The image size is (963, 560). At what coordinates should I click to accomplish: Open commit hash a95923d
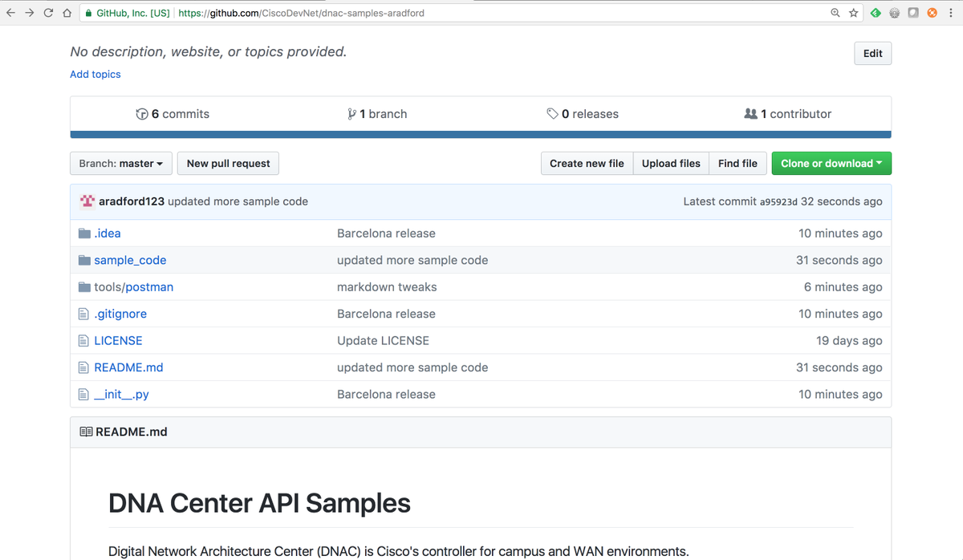tap(778, 202)
